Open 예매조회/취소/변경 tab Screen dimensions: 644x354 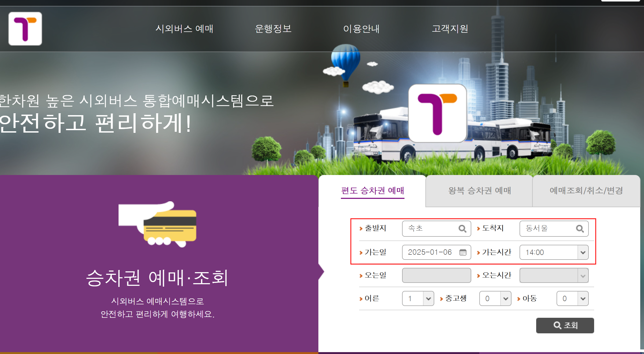(586, 191)
